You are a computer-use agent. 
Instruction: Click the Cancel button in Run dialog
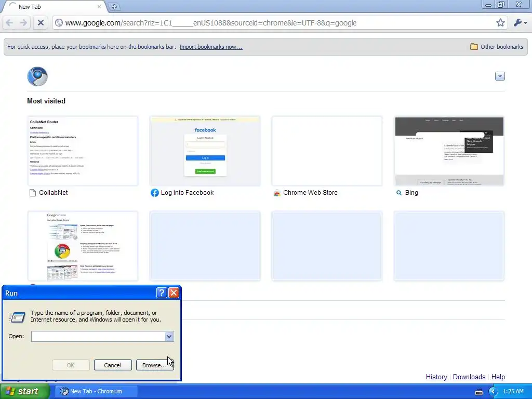click(113, 365)
